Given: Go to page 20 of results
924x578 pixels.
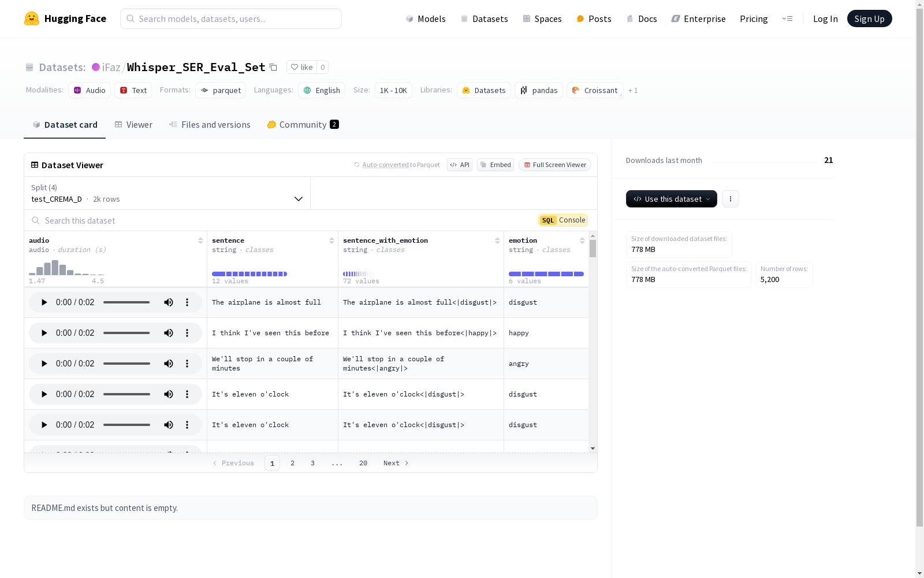Looking at the screenshot, I should tap(363, 463).
